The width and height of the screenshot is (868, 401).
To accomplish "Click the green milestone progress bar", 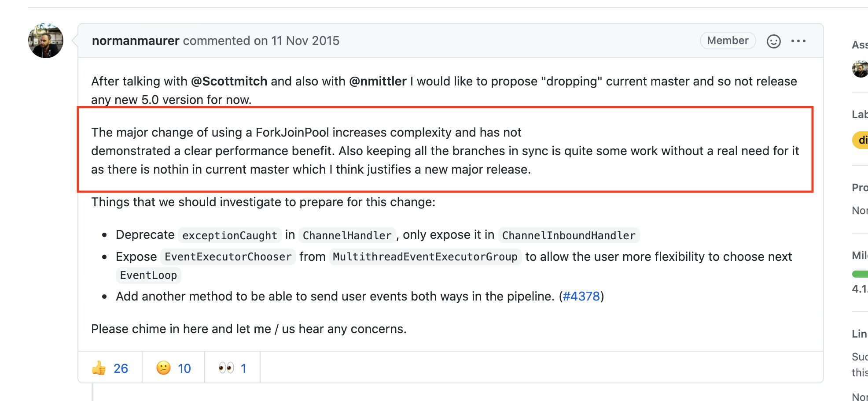I will [x=860, y=274].
